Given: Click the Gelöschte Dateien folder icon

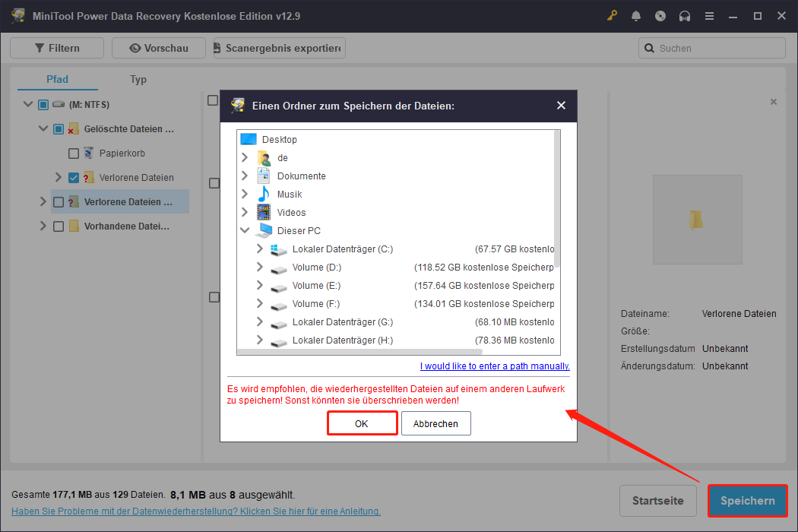Looking at the screenshot, I should [73, 128].
